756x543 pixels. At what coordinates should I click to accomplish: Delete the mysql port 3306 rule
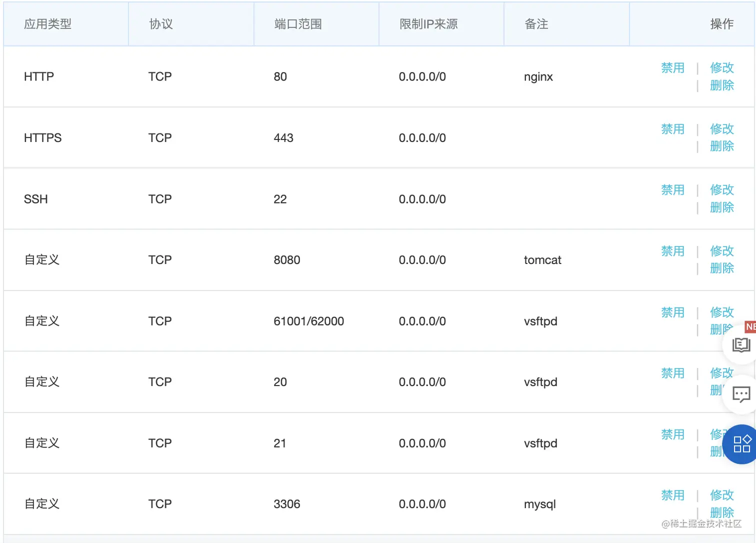click(721, 512)
